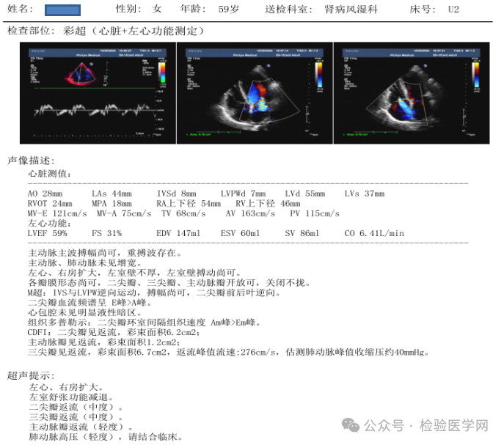Select the value 'LAs 44mm'

(x=112, y=194)
